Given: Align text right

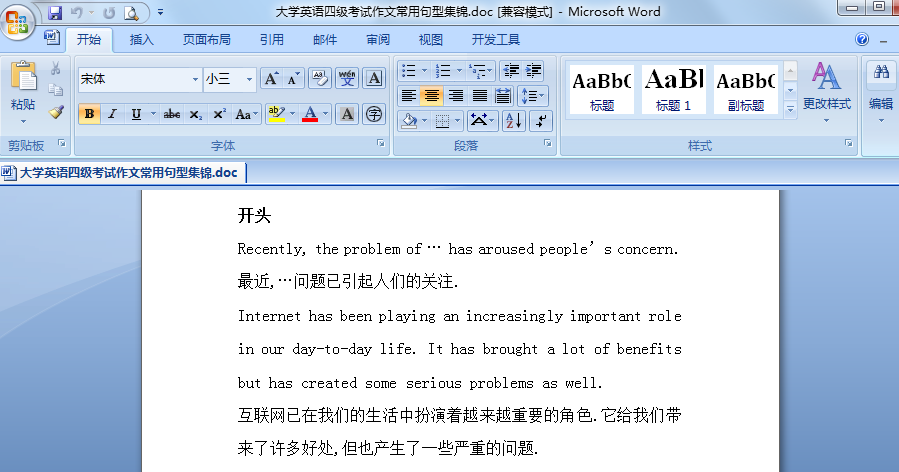Looking at the screenshot, I should (x=456, y=96).
